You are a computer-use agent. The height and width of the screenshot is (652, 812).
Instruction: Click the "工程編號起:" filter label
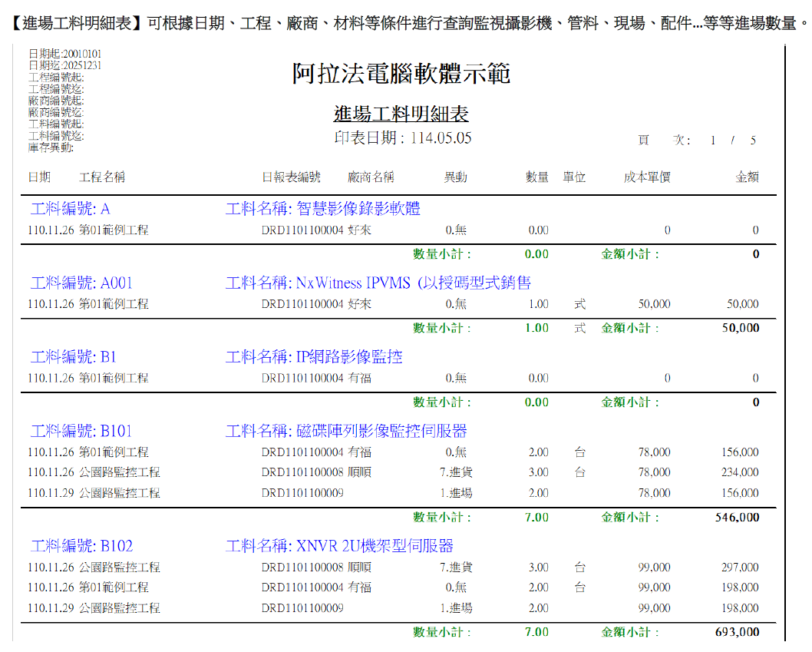pyautogui.click(x=56, y=78)
